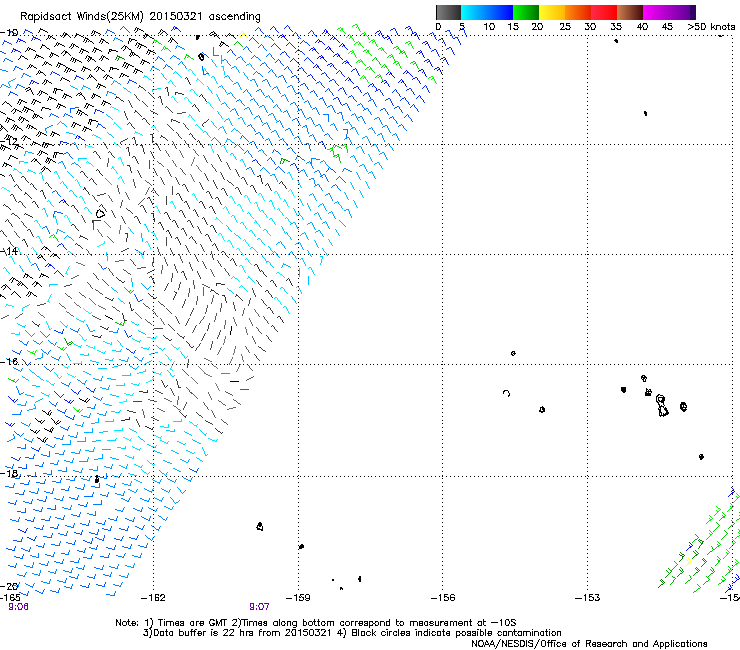Click the '20' label under the color bar
740x650 pixels.
coord(537,27)
